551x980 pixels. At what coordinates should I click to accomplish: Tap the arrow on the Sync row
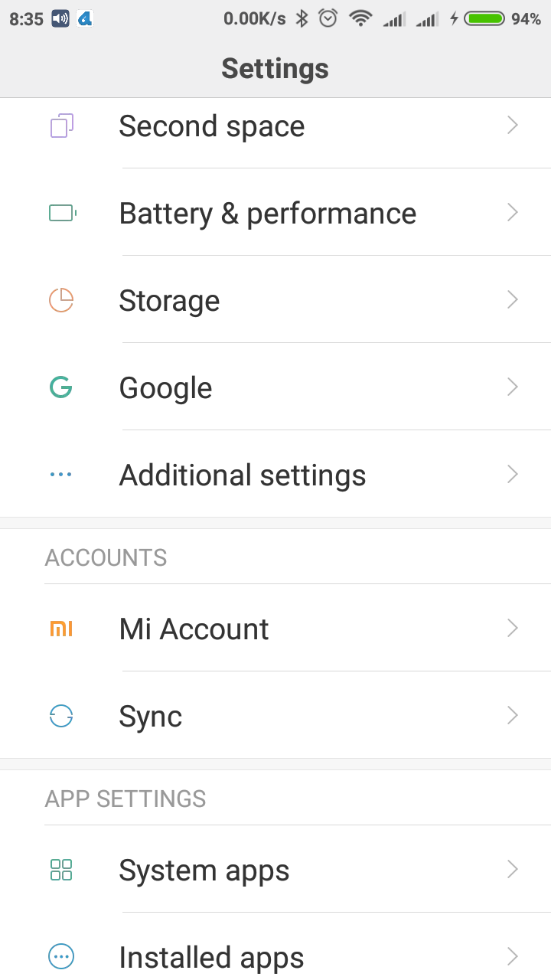513,717
